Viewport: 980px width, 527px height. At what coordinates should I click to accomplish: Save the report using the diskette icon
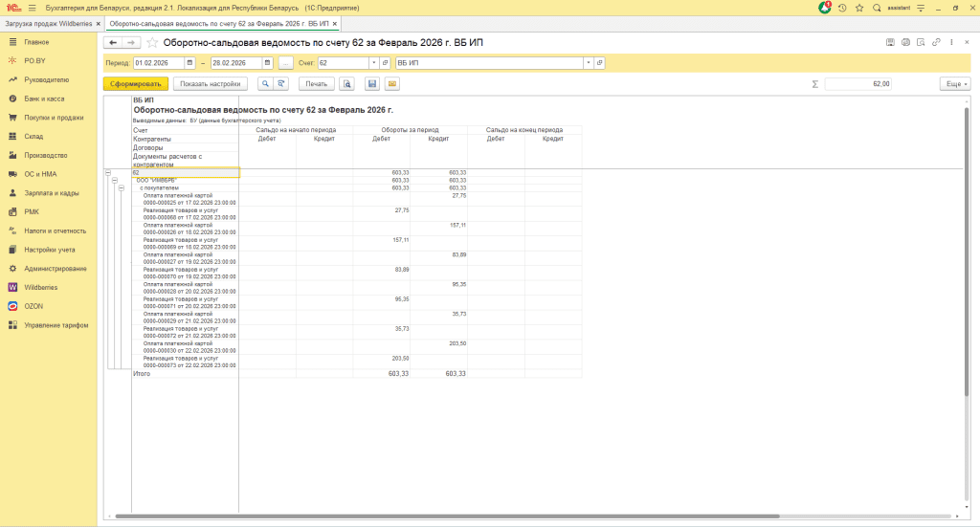[372, 84]
